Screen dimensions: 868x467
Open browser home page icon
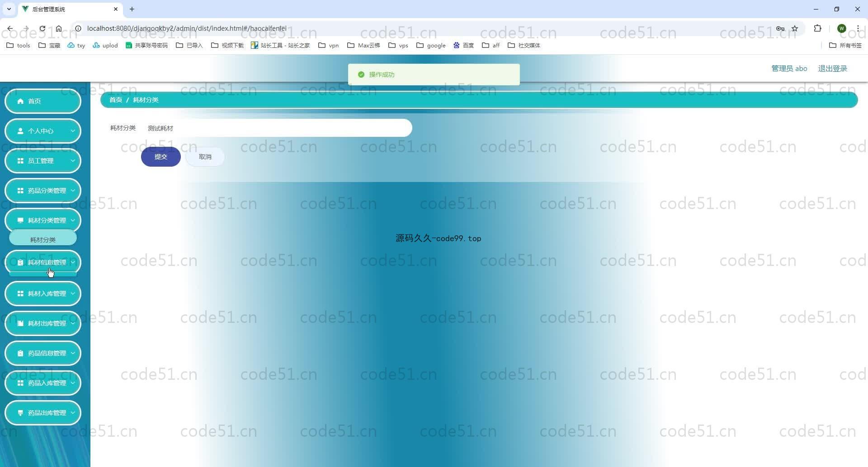point(59,28)
